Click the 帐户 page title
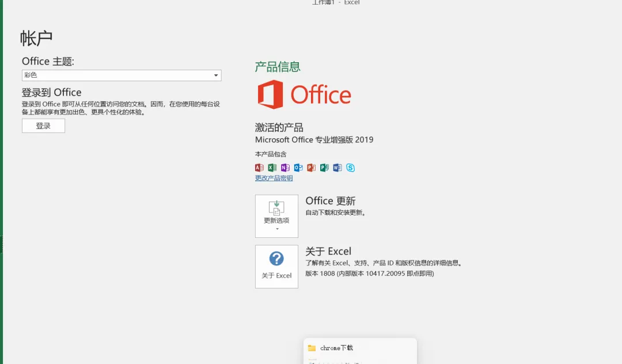 [36, 39]
